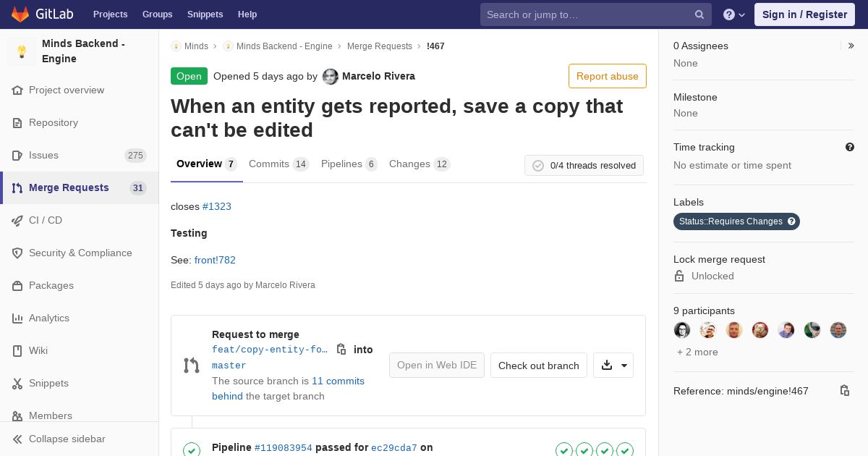868x456 pixels.
Task: Switch to Commits tab
Action: pyautogui.click(x=278, y=164)
